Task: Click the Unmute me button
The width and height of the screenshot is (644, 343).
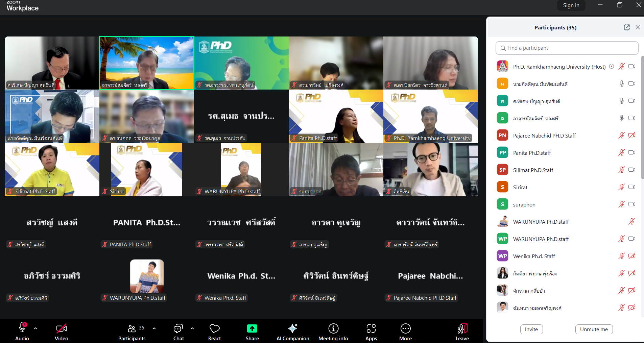Action: pos(594,329)
